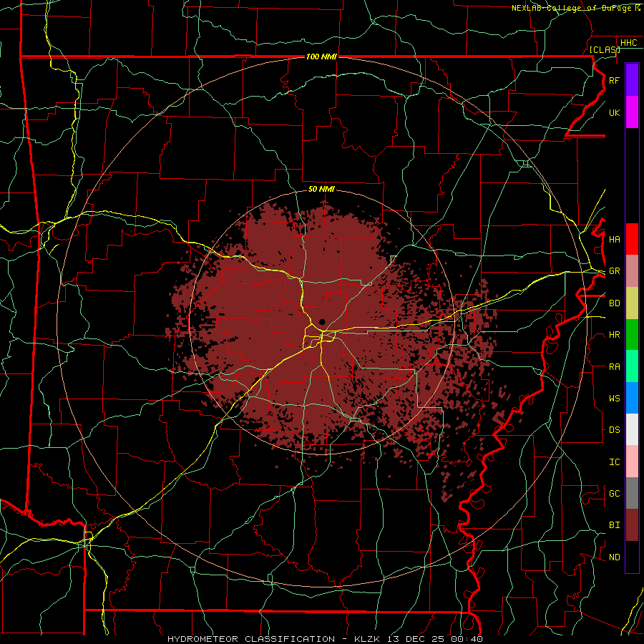Click the GR legend color swatch
The width and height of the screenshot is (644, 644).
[632, 271]
